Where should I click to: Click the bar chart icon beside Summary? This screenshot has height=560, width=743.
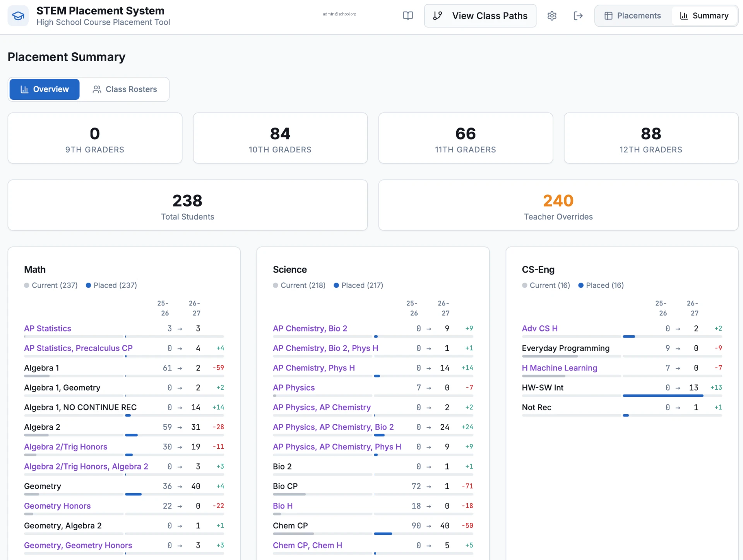pyautogui.click(x=684, y=16)
